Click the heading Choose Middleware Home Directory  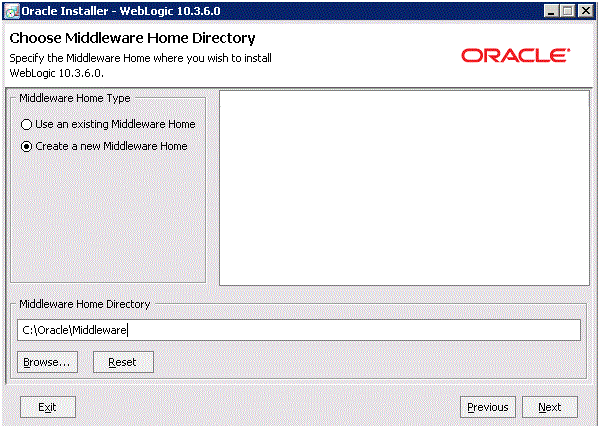(132, 38)
